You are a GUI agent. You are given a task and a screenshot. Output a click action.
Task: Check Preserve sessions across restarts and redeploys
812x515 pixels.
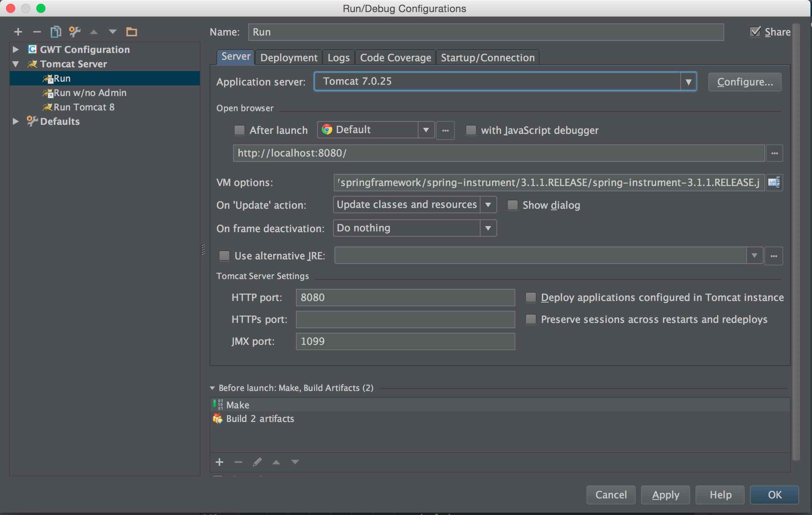(x=531, y=320)
